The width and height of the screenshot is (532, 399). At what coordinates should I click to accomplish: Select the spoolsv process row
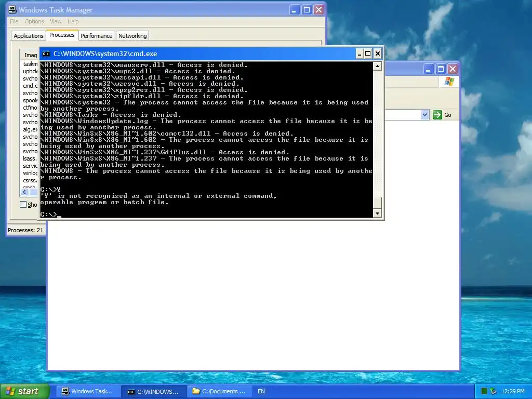coord(30,100)
